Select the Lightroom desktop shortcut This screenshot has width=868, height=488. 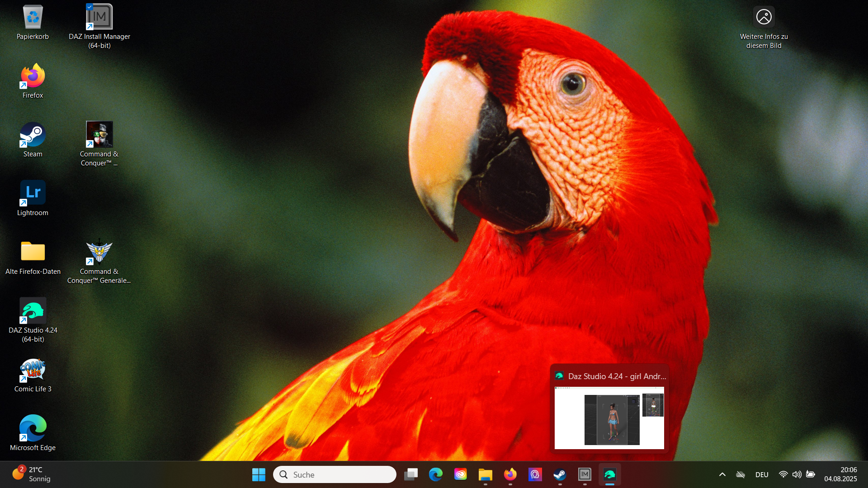tap(33, 199)
